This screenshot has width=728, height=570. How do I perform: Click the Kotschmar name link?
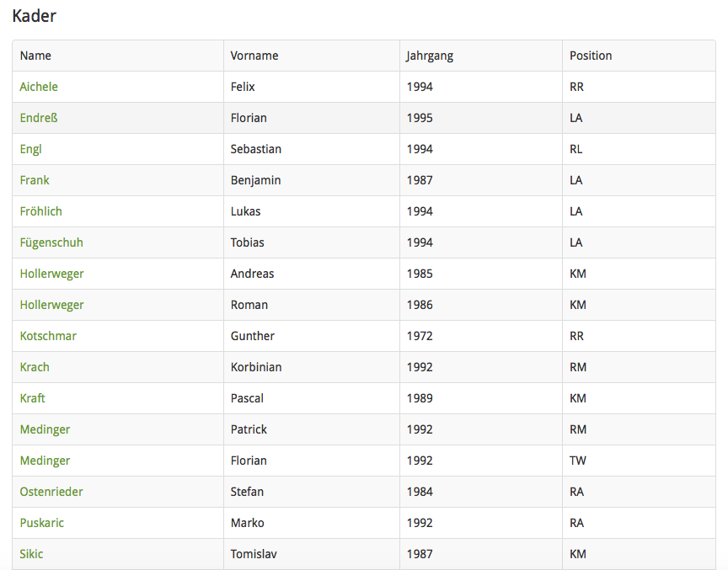click(x=48, y=336)
